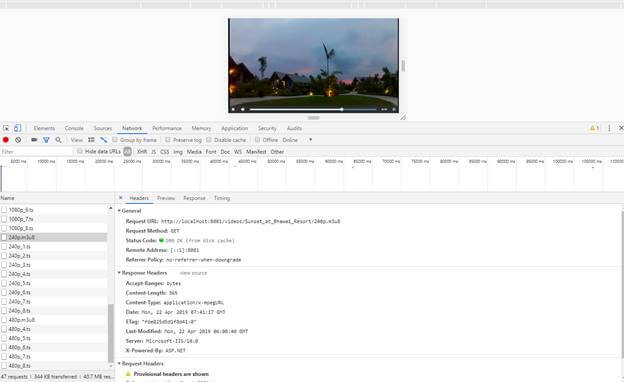Switch to large request rows view
The width and height of the screenshot is (624, 382).
click(x=91, y=140)
